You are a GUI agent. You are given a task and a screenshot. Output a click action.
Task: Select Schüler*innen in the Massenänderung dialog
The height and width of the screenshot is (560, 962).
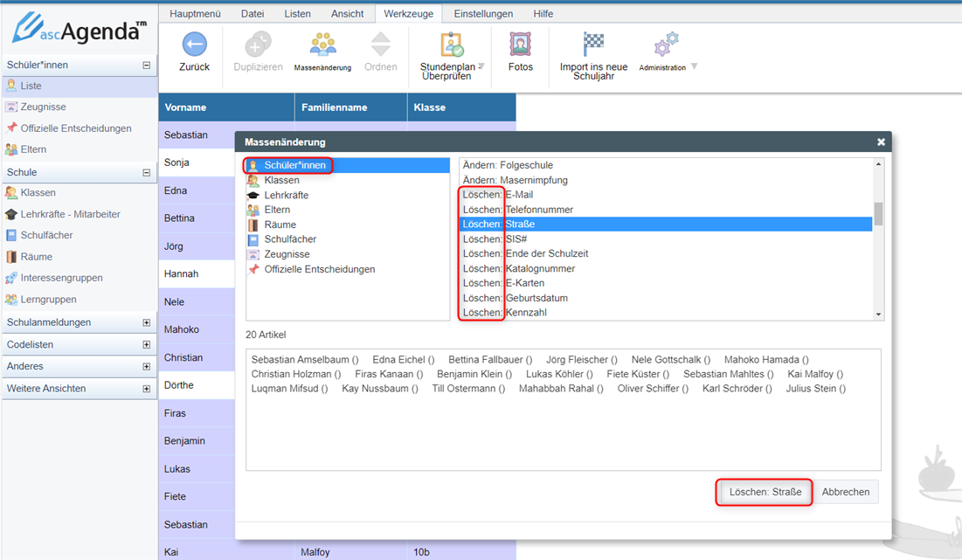348,165
